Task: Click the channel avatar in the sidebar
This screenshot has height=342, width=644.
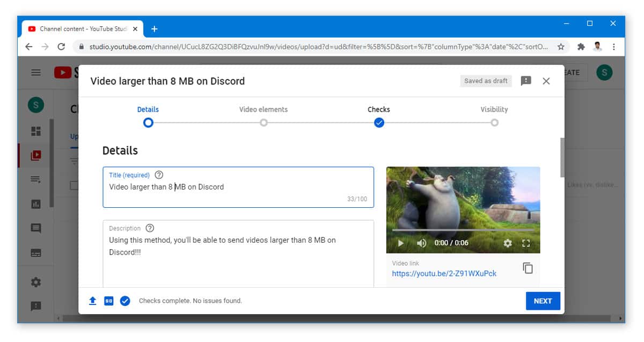Action: tap(36, 105)
